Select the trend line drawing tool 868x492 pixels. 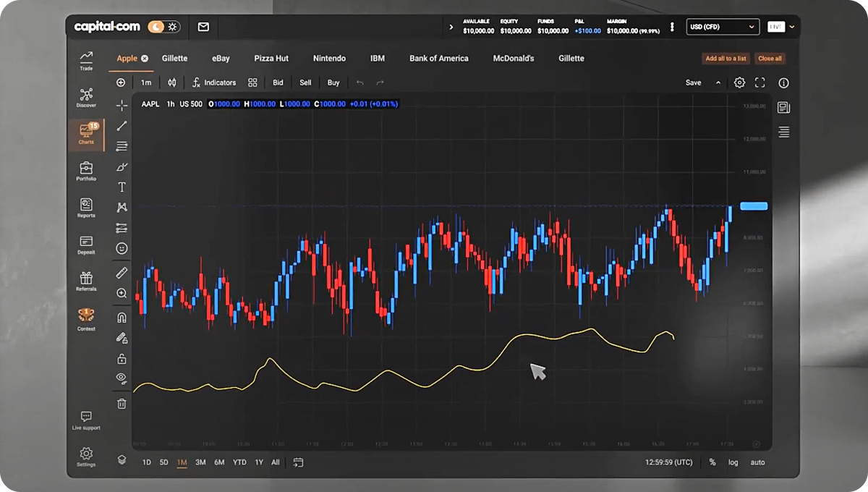point(122,126)
